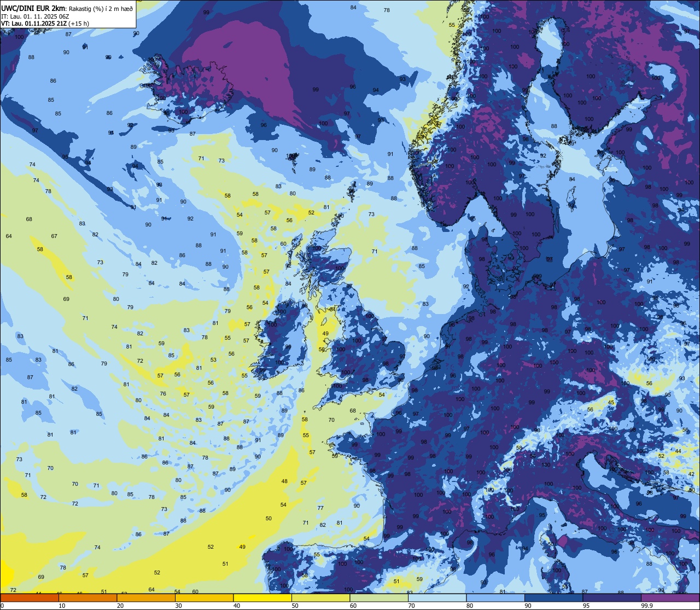Click the 130 humidity value over the Alps

click(546, 465)
